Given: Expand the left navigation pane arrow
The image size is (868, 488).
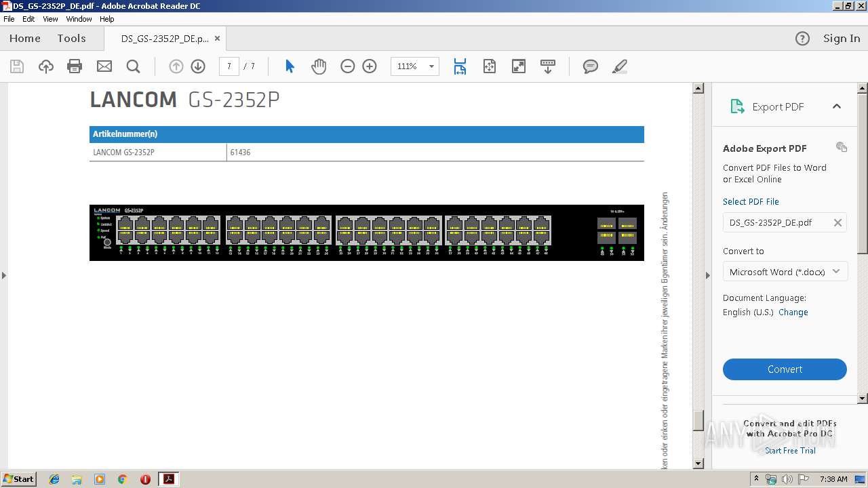Looking at the screenshot, I should [4, 275].
